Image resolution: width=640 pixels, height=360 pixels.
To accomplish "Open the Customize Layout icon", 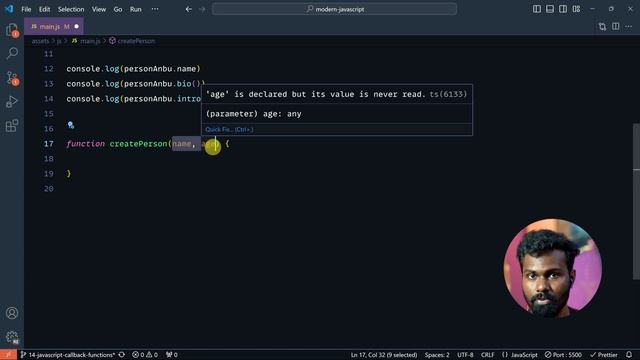I will click(576, 9).
